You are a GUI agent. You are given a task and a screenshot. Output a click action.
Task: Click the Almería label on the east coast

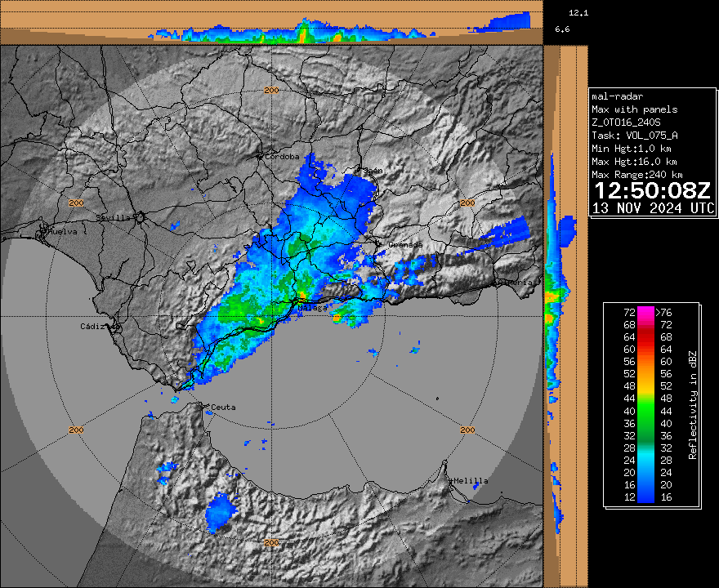(518, 282)
